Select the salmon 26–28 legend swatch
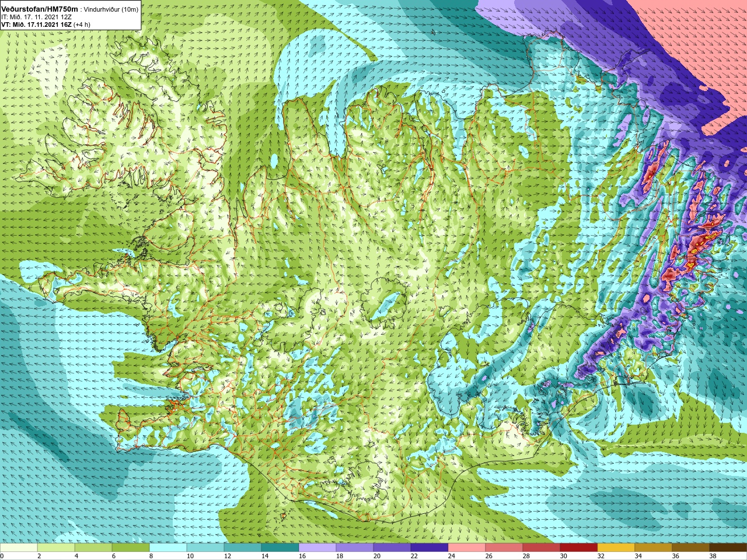 click(x=504, y=548)
